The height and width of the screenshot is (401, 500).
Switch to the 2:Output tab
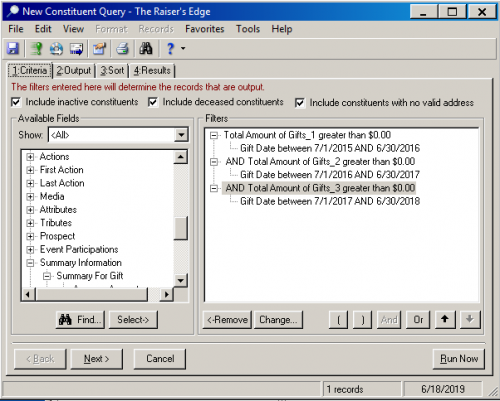[x=74, y=71]
